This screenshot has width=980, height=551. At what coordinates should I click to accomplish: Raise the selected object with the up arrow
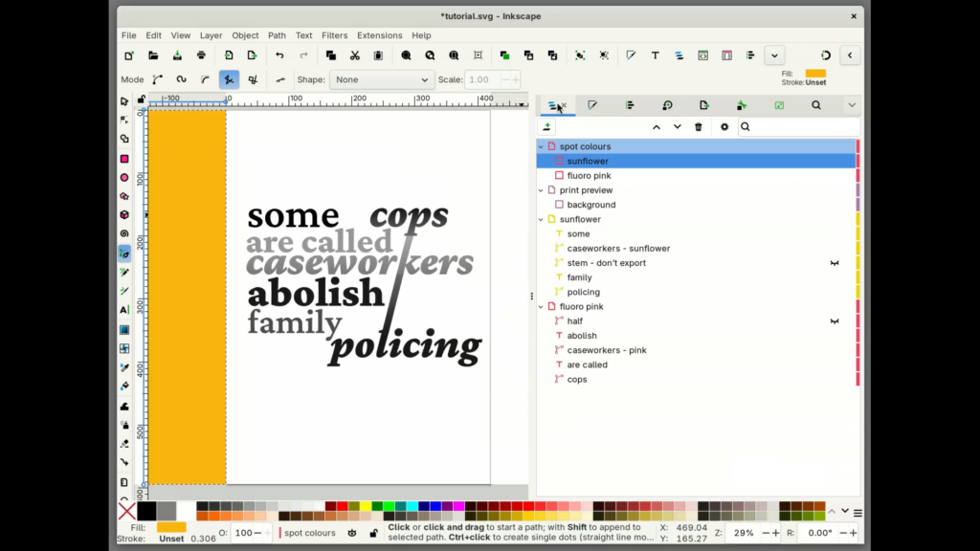(657, 126)
